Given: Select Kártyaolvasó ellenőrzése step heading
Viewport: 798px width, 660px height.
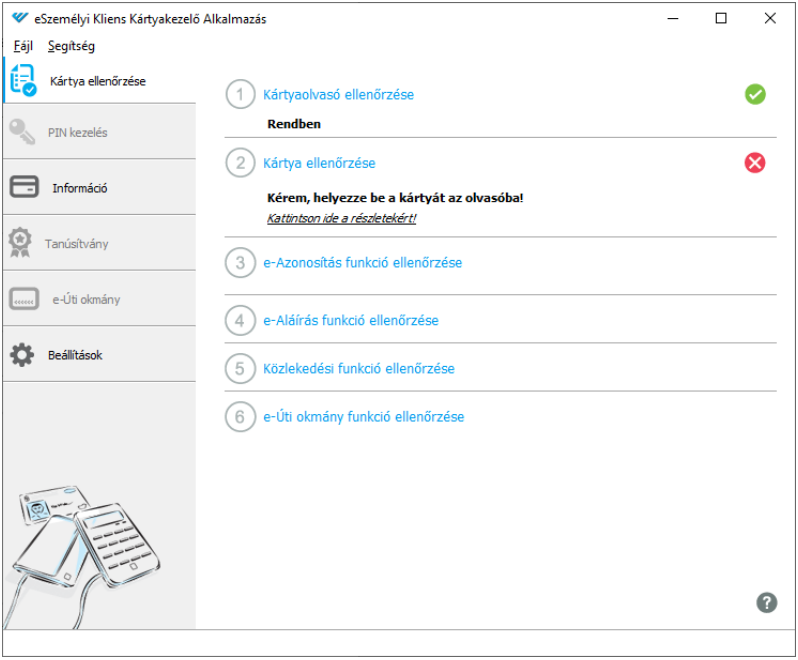Looking at the screenshot, I should pos(338,95).
